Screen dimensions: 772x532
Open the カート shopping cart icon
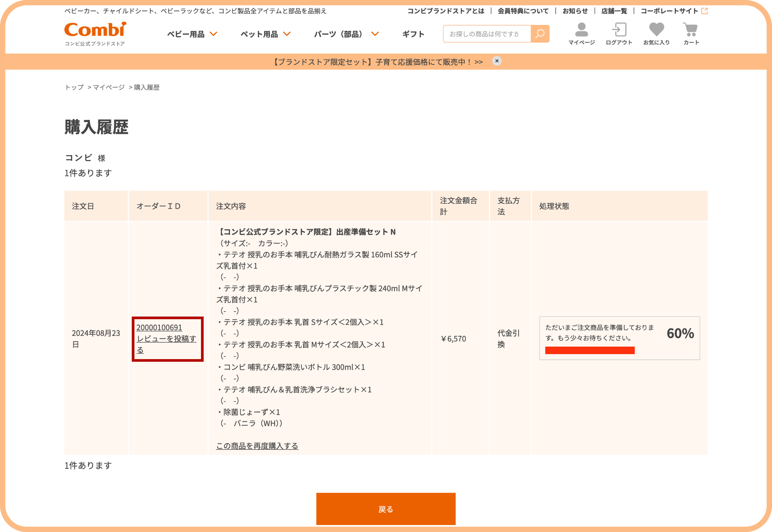pos(691,33)
